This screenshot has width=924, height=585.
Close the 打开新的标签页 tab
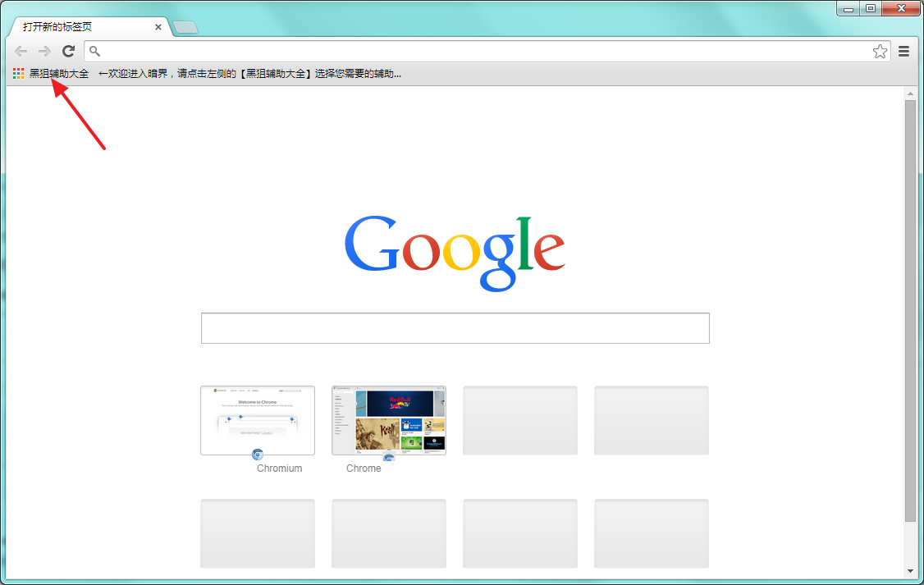pos(158,27)
